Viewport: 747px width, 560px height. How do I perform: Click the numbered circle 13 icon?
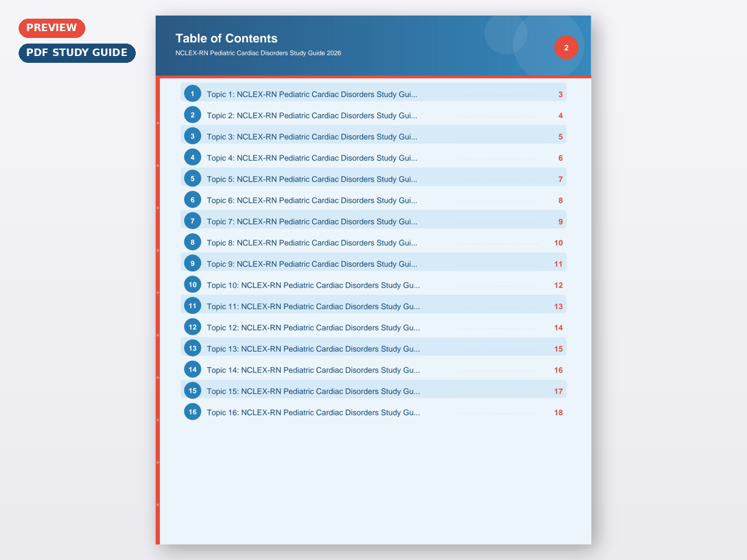click(x=192, y=348)
